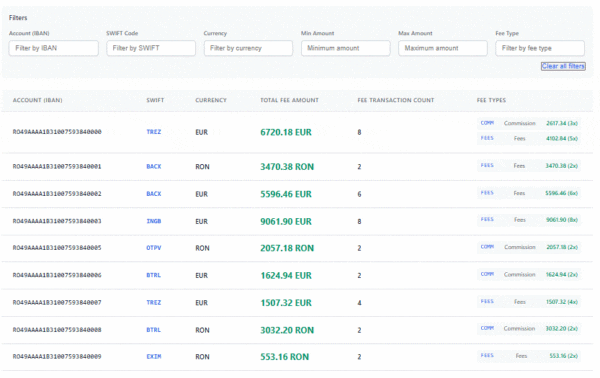Click the 1624.94 EUR total fee amount
This screenshot has height=378, width=600.
pyautogui.click(x=286, y=275)
